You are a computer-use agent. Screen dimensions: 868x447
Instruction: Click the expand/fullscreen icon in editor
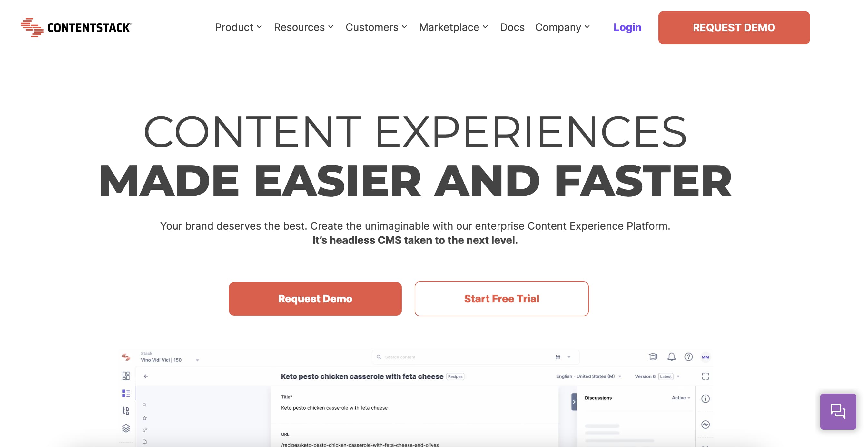tap(706, 376)
